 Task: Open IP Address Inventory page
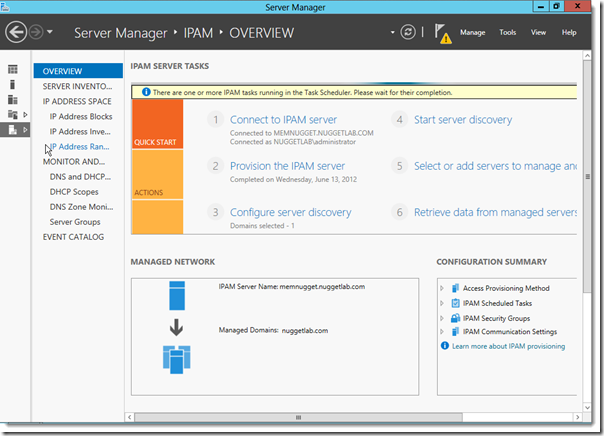click(x=80, y=131)
